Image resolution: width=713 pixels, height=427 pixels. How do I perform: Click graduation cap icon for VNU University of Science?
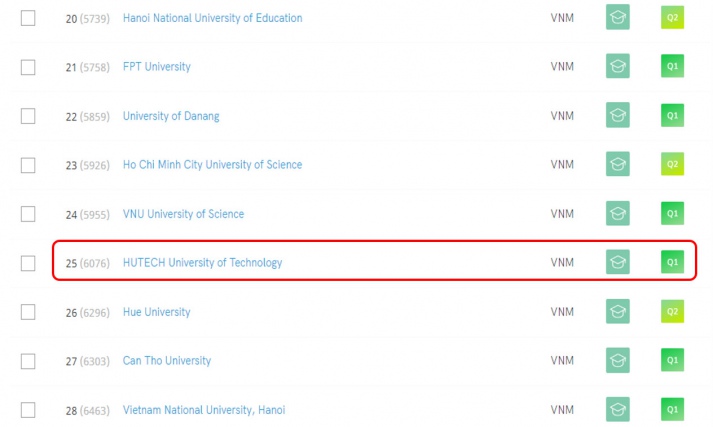coord(618,213)
